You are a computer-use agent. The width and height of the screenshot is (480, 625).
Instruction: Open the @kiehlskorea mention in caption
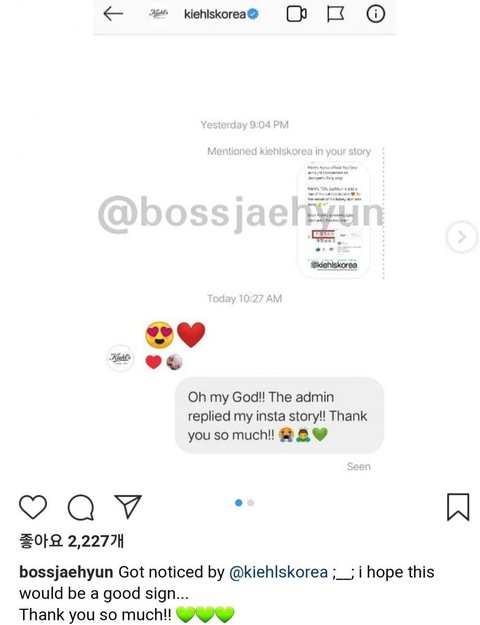coord(278,572)
